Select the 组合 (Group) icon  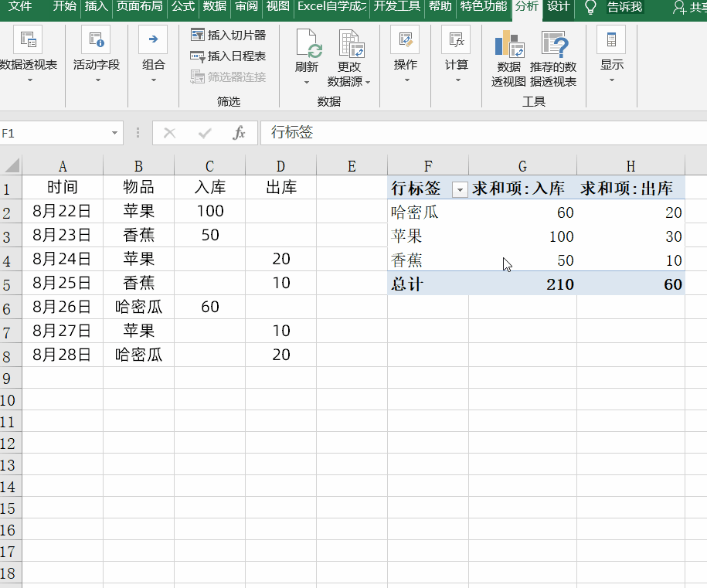[x=151, y=37]
